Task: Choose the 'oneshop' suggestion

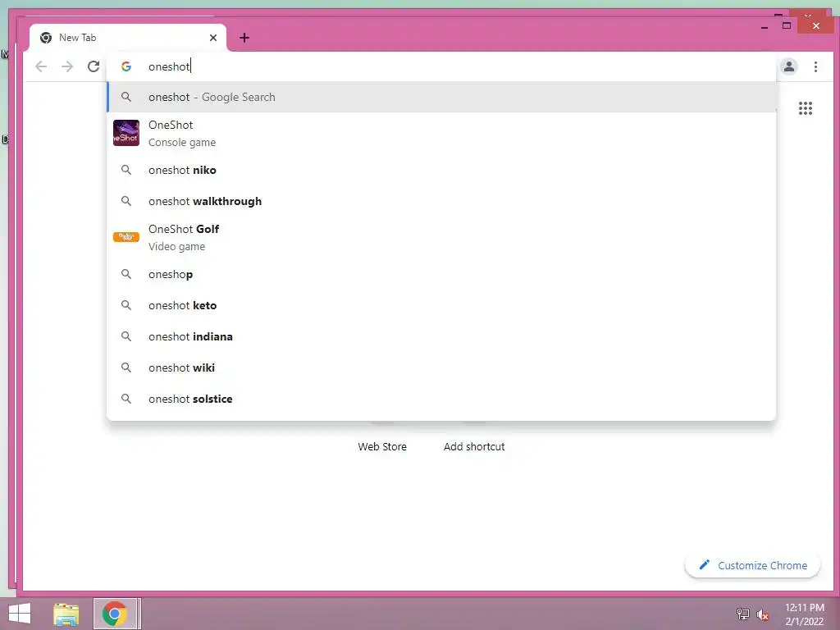Action: point(441,274)
